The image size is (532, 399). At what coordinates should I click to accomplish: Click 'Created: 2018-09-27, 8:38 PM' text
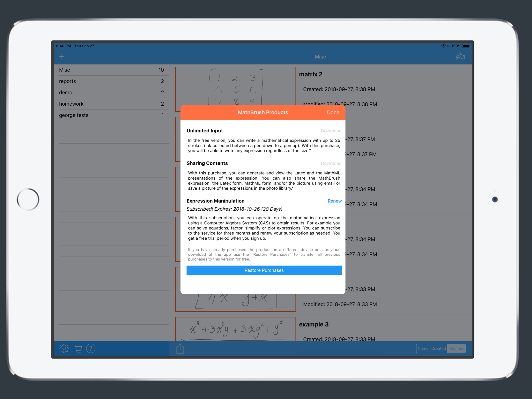tap(339, 89)
